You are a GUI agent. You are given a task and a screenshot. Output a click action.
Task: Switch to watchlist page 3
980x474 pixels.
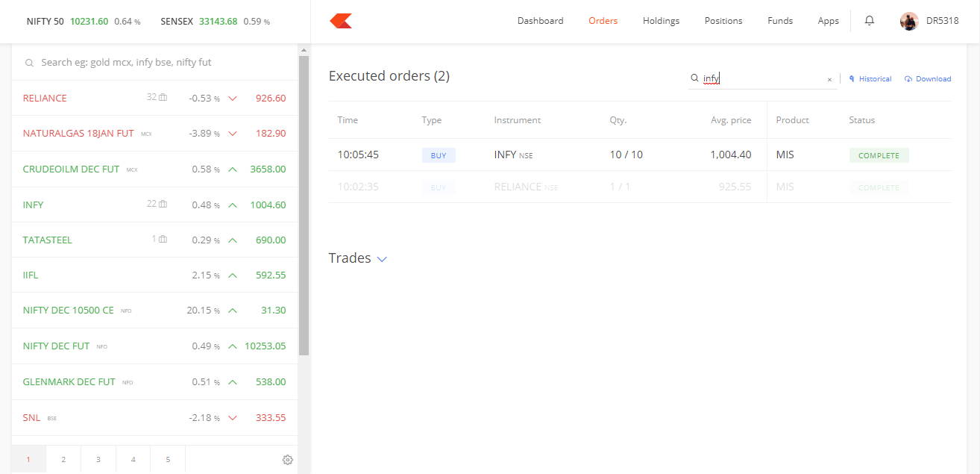tap(98, 460)
